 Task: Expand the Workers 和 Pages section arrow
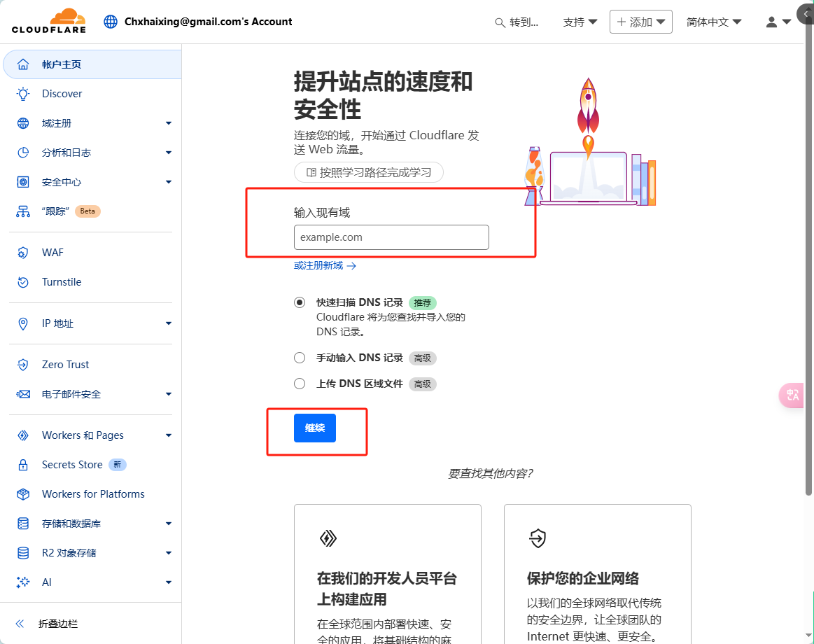[168, 435]
